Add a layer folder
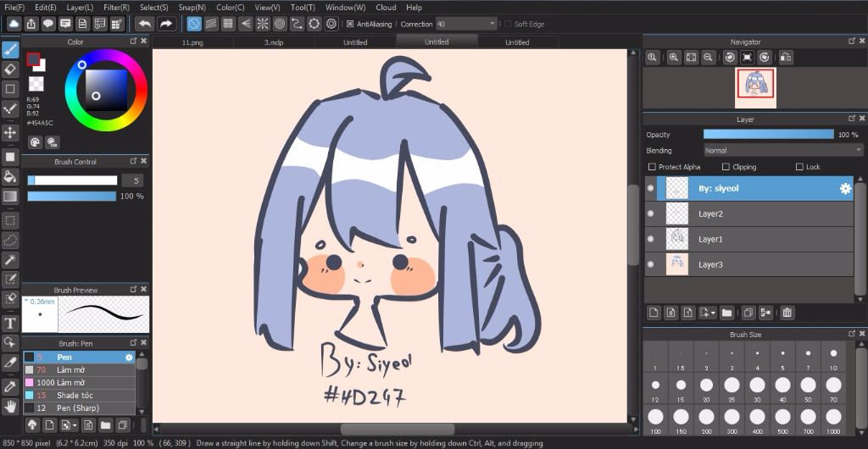868x449 pixels. point(726,313)
